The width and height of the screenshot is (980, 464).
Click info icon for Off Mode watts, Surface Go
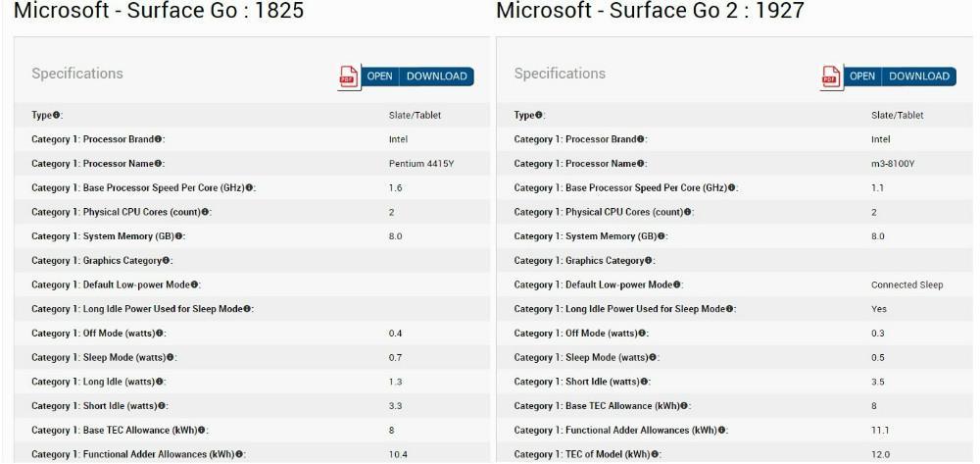[160, 334]
